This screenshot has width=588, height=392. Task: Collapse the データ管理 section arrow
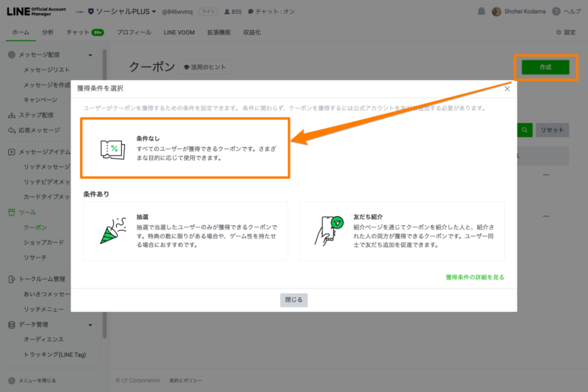pos(90,325)
